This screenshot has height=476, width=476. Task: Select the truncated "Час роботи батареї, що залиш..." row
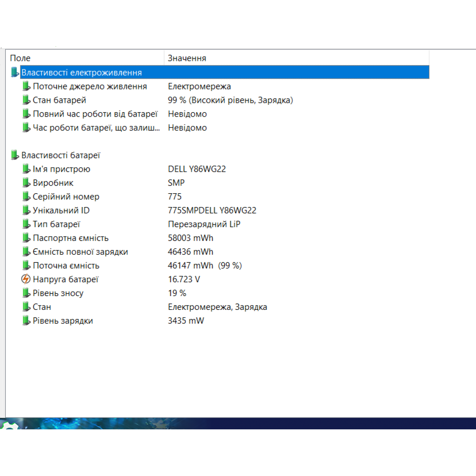click(x=95, y=128)
